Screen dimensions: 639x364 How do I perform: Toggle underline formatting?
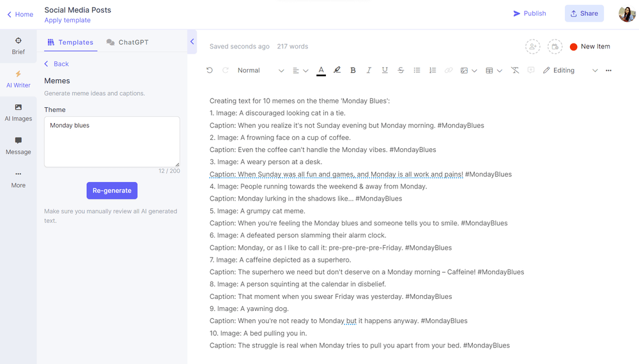(x=385, y=70)
